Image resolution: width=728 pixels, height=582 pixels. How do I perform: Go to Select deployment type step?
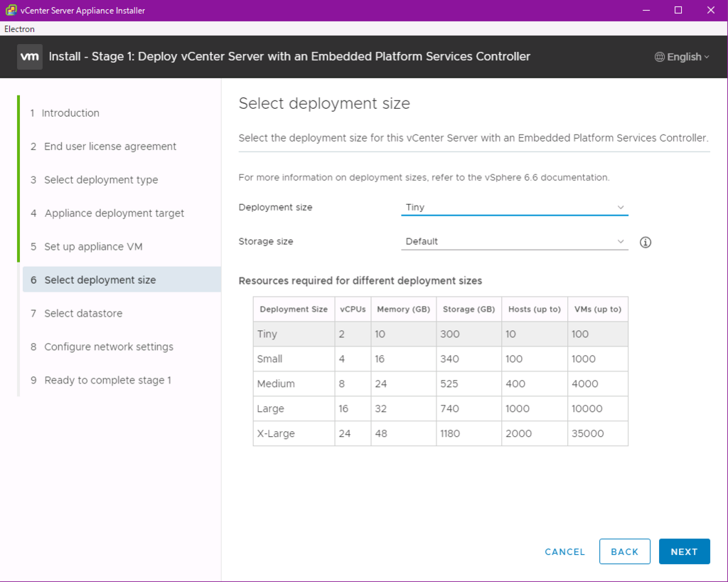[95, 180]
